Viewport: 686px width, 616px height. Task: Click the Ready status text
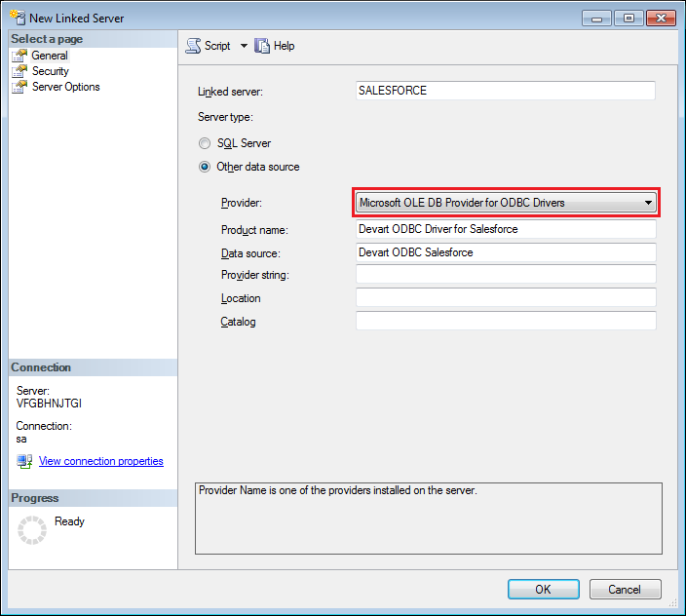tap(69, 521)
